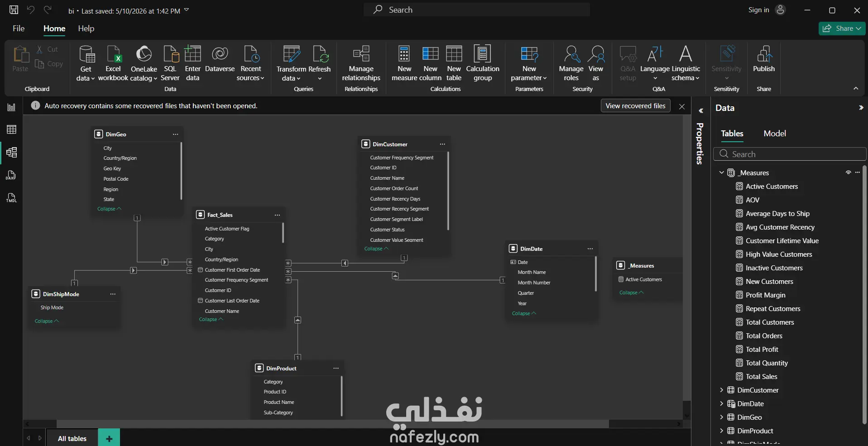
Task: Collapse the DimDate table card
Action: [x=524, y=313]
